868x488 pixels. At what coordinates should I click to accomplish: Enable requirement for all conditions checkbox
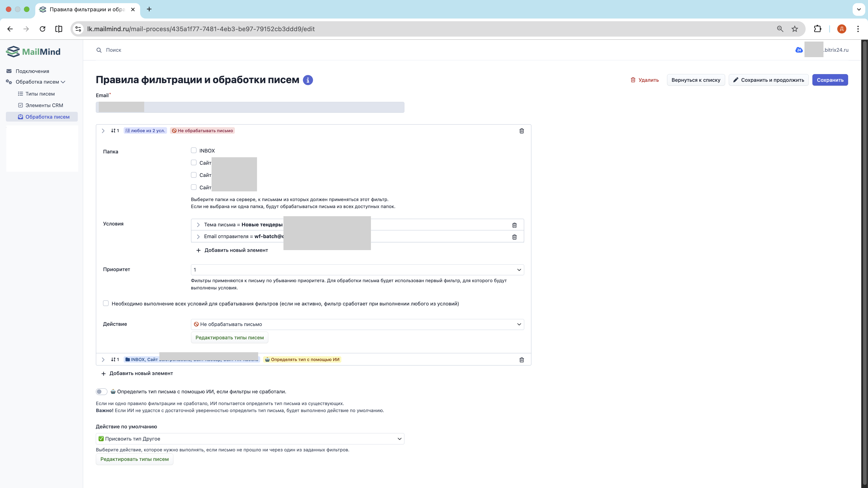tap(106, 303)
